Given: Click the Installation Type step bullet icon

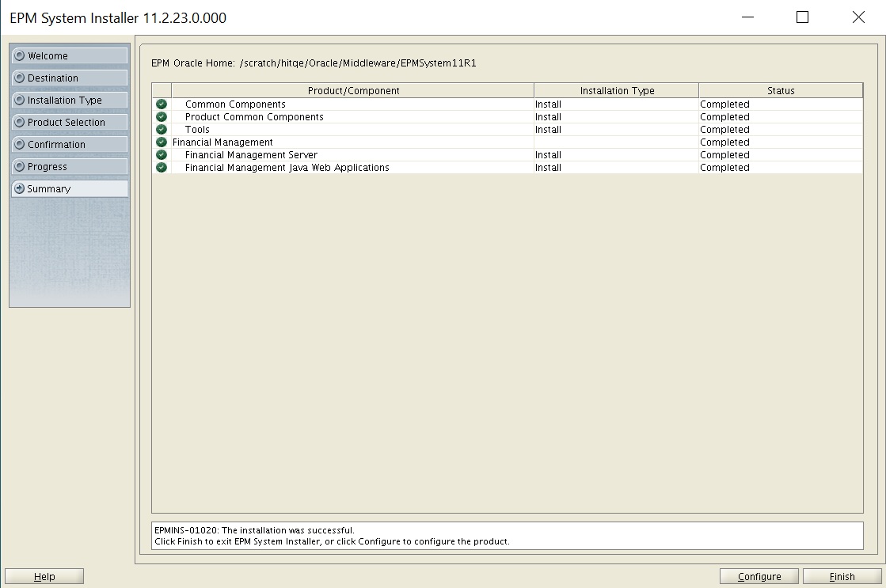Looking at the screenshot, I should pyautogui.click(x=20, y=100).
